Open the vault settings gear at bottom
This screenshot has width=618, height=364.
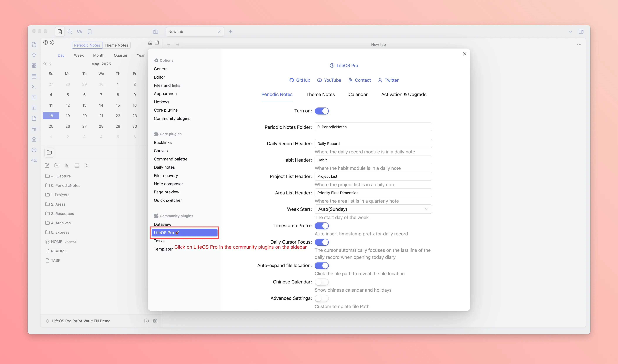click(155, 321)
